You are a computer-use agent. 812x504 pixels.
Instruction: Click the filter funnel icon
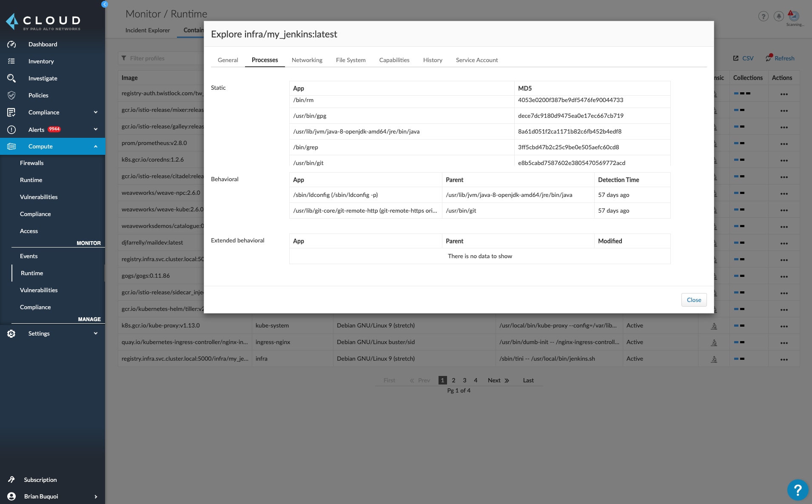click(x=124, y=58)
